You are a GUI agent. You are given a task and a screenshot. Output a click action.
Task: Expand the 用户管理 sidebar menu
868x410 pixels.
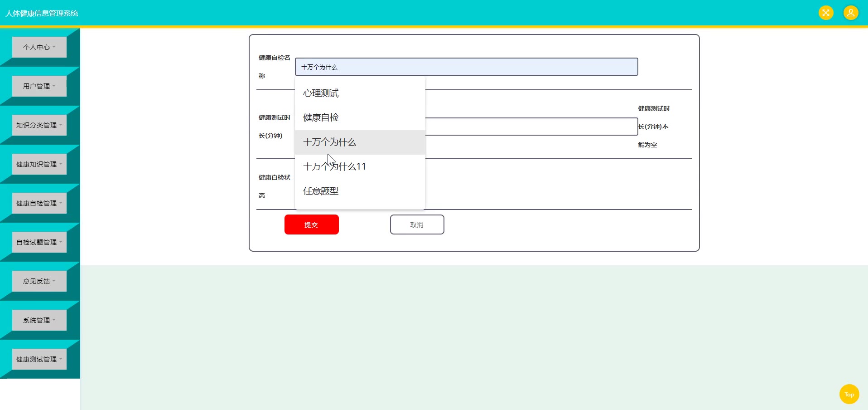[39, 86]
